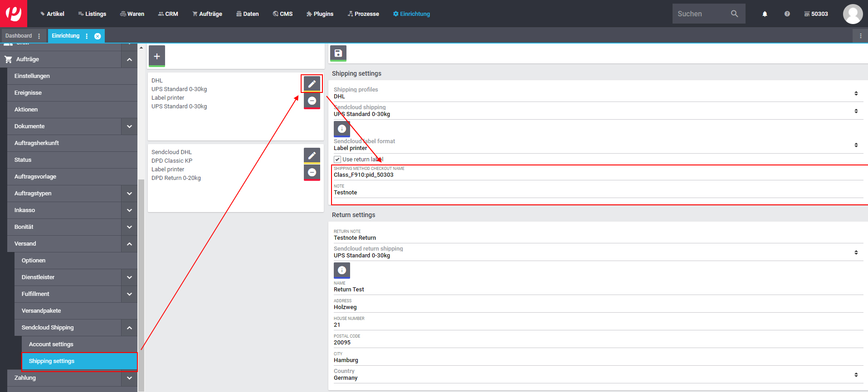Click the plentymarkets logo icon
Screen dimensions: 868x392
coord(14,14)
